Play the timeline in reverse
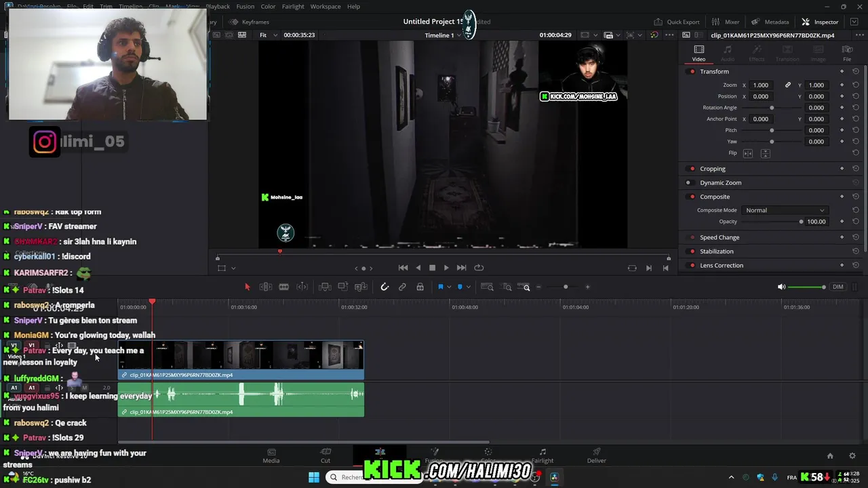Screen dimensions: 868x488 (418, 268)
